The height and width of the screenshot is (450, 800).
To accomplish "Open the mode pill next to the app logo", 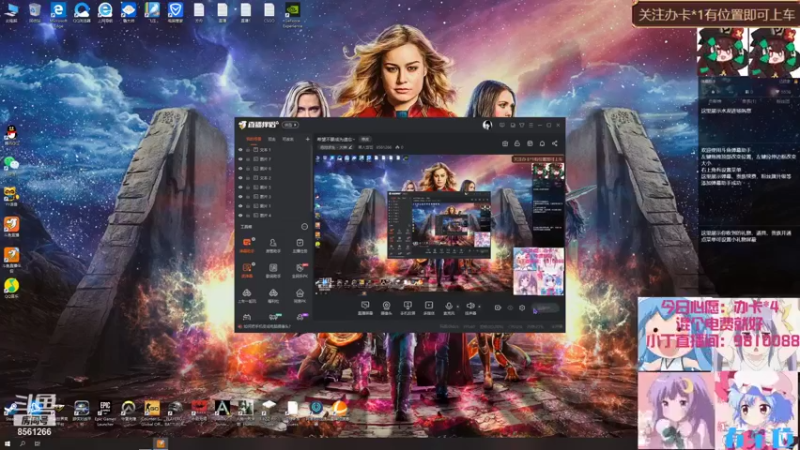I will point(290,125).
